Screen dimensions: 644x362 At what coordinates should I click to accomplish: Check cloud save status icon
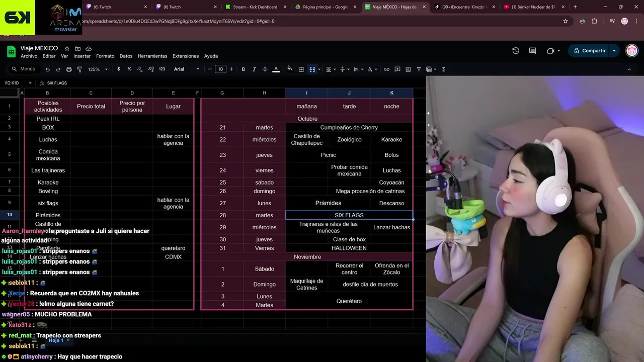[89, 49]
